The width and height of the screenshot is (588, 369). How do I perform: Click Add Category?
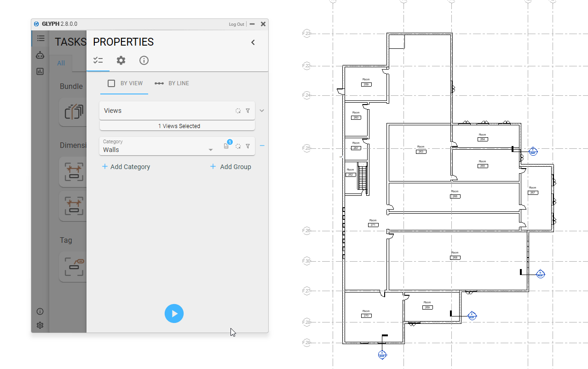point(126,167)
